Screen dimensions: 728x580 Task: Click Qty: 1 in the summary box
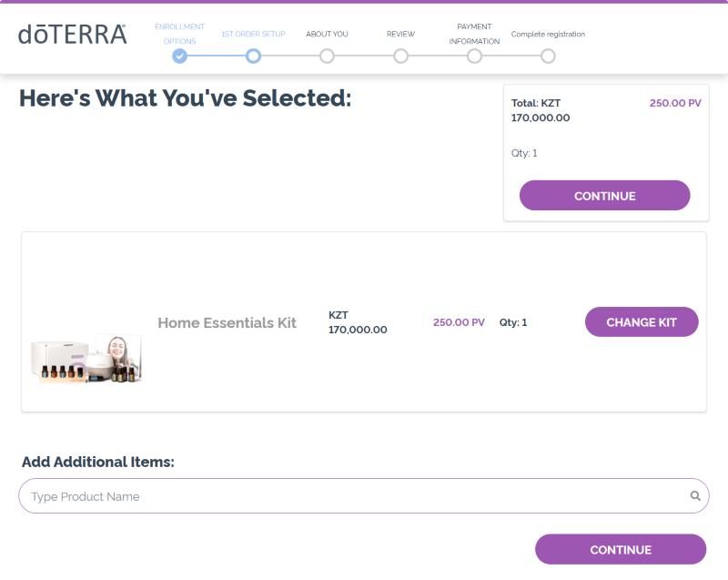click(x=524, y=153)
